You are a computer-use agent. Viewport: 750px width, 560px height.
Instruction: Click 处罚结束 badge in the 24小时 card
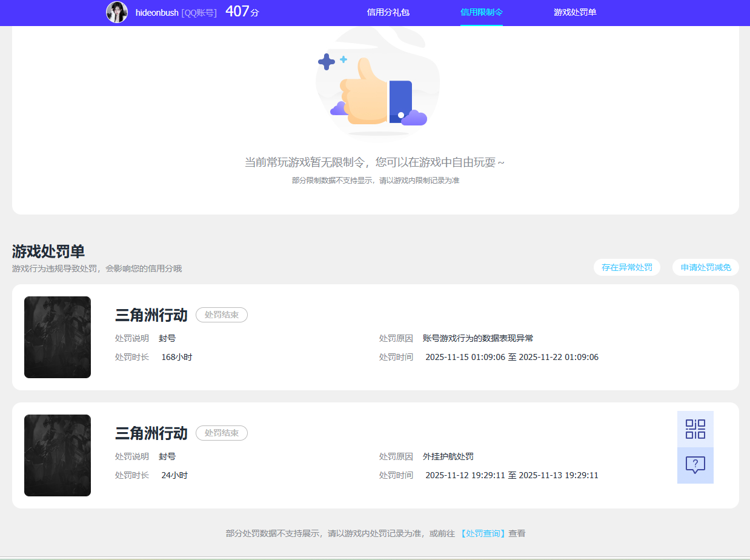pos(222,433)
